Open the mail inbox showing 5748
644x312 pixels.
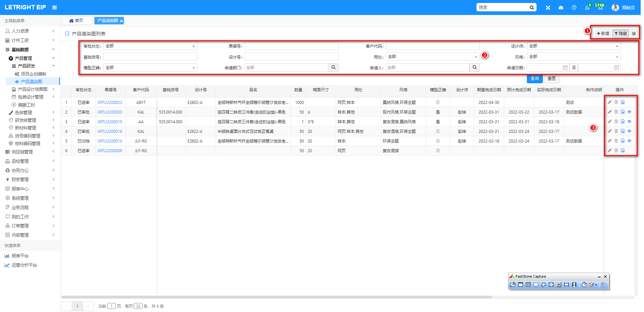coord(600,8)
